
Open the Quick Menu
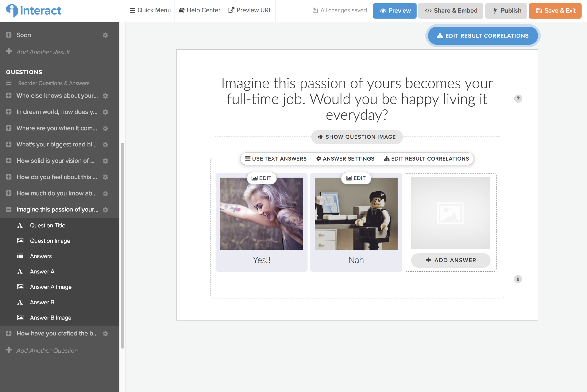(150, 10)
